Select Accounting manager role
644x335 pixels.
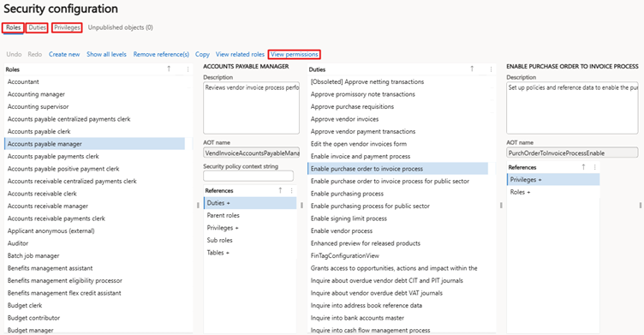point(94,94)
